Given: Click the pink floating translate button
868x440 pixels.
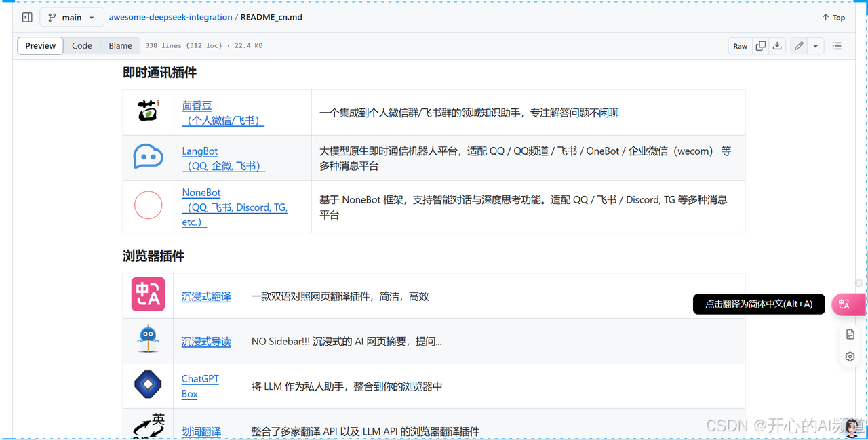Looking at the screenshot, I should (x=848, y=304).
